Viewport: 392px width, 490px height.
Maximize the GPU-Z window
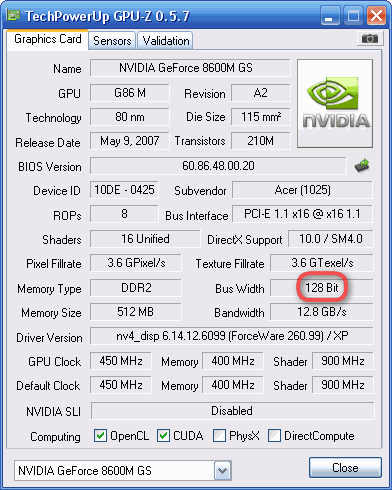pos(353,15)
